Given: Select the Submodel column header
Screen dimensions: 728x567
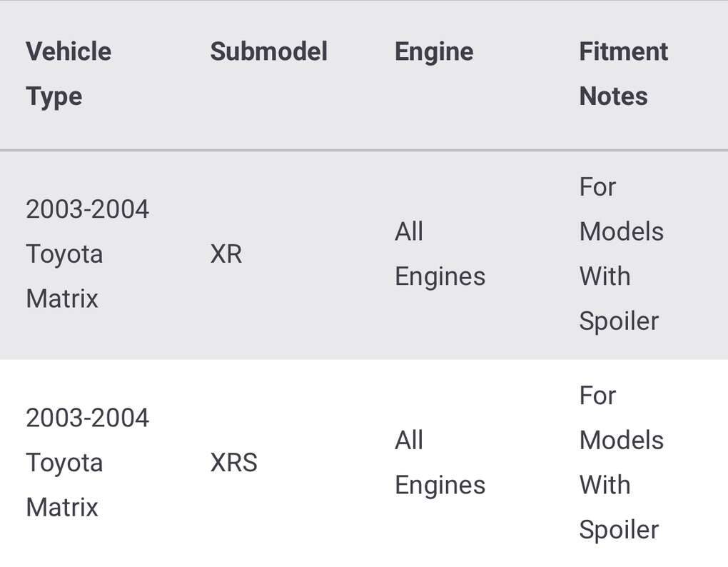Looking at the screenshot, I should coord(268,51).
